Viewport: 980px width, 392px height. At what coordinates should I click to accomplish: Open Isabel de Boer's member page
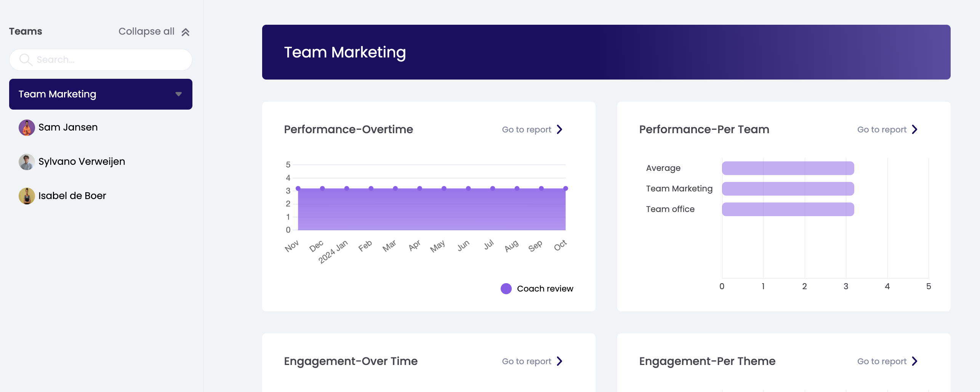coord(72,196)
